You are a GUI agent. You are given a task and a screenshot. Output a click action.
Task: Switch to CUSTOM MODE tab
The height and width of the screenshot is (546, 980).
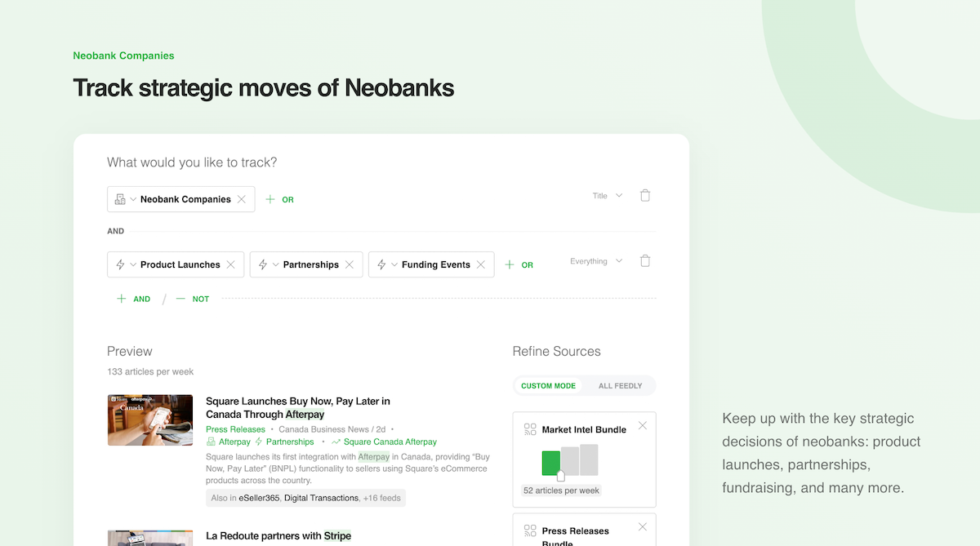548,386
